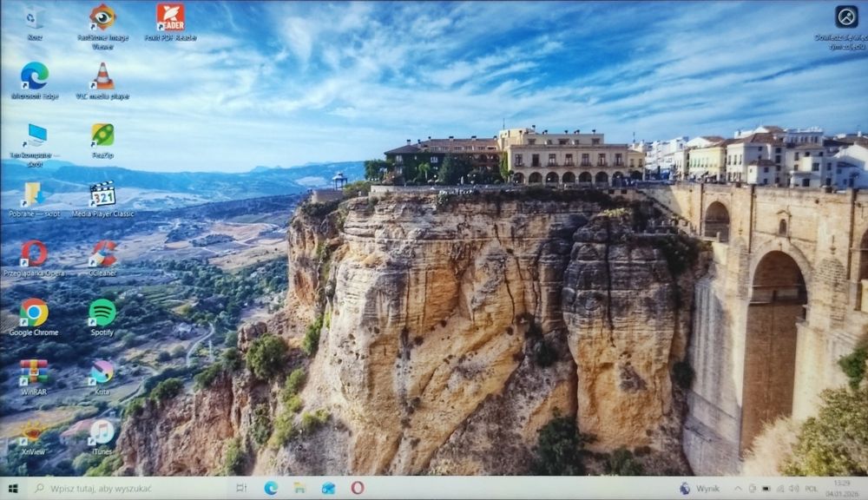Open the Wynik news widget on taskbar
The image size is (868, 500).
(x=699, y=489)
